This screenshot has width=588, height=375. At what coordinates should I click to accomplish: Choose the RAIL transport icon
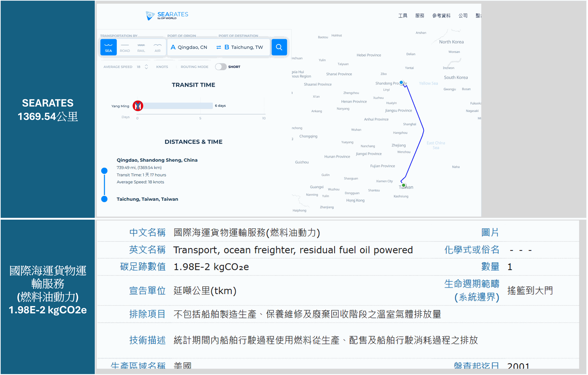click(141, 47)
